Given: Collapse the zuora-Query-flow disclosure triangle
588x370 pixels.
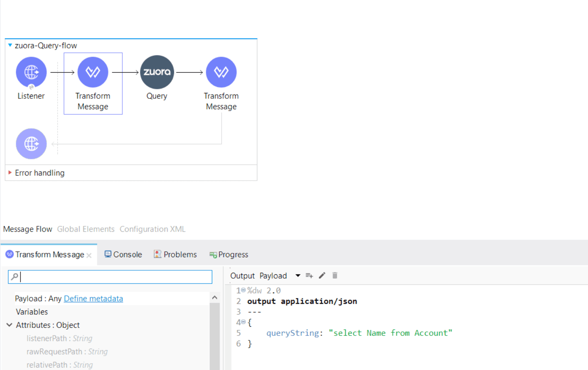Looking at the screenshot, I should pos(10,45).
